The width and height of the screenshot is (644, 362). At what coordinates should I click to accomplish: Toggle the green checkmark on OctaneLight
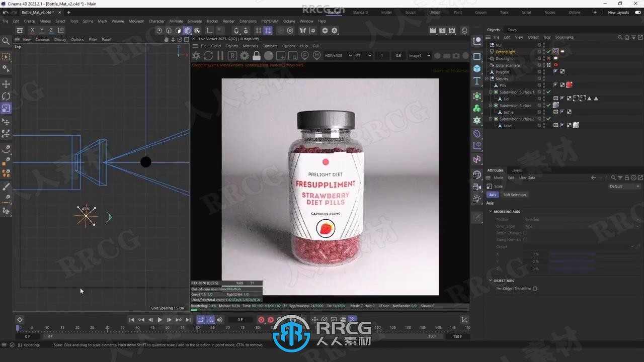[549, 52]
